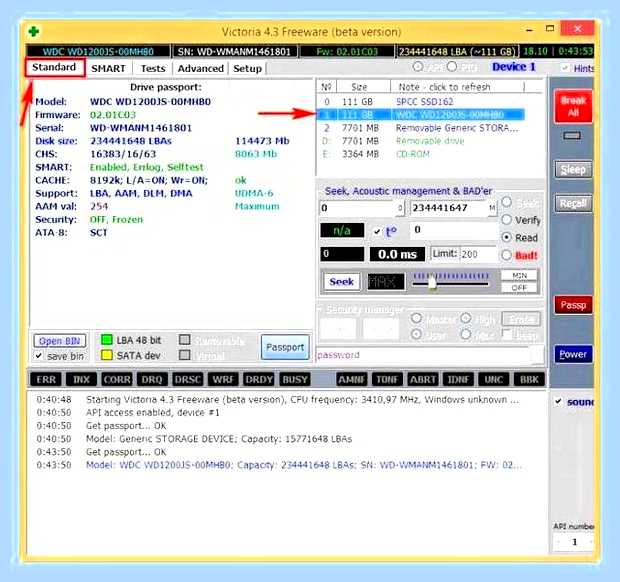Click the Limit field showing 200
This screenshot has height=582, width=620.
pyautogui.click(x=478, y=254)
